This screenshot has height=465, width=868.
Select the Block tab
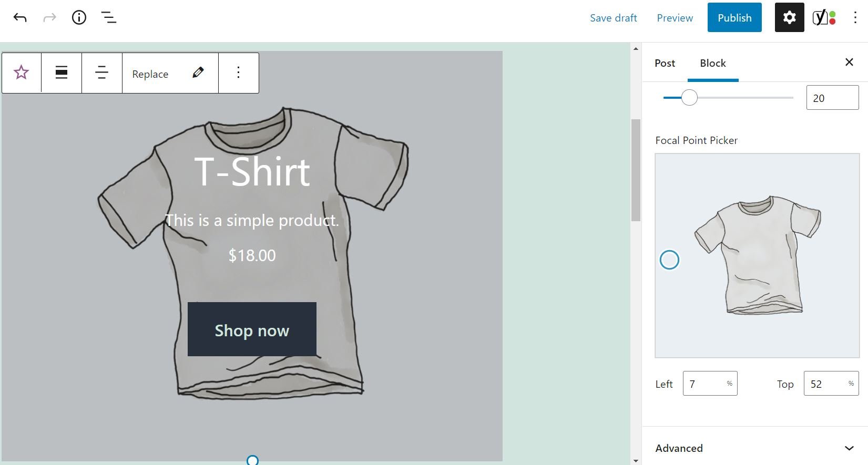pyautogui.click(x=712, y=63)
